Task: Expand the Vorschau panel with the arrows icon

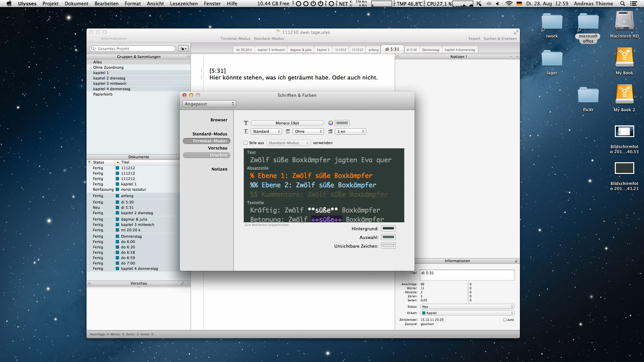Action: (182, 284)
